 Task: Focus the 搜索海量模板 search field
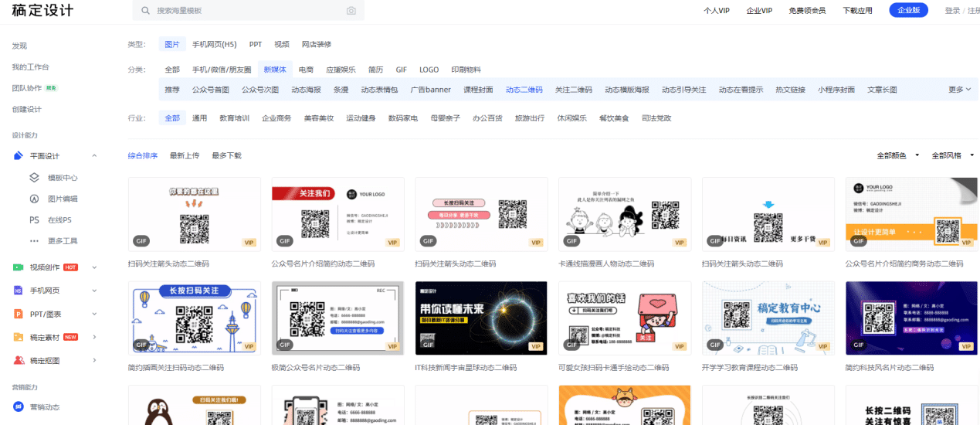(248, 11)
